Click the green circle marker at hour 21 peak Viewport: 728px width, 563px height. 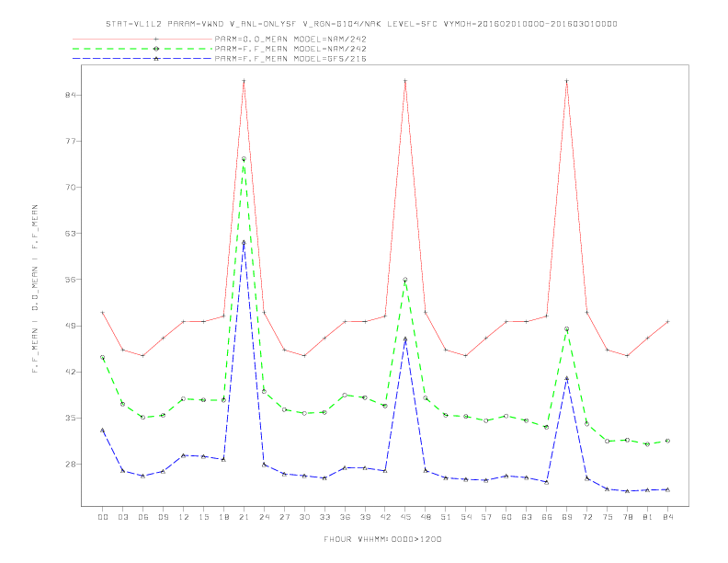pyautogui.click(x=244, y=159)
